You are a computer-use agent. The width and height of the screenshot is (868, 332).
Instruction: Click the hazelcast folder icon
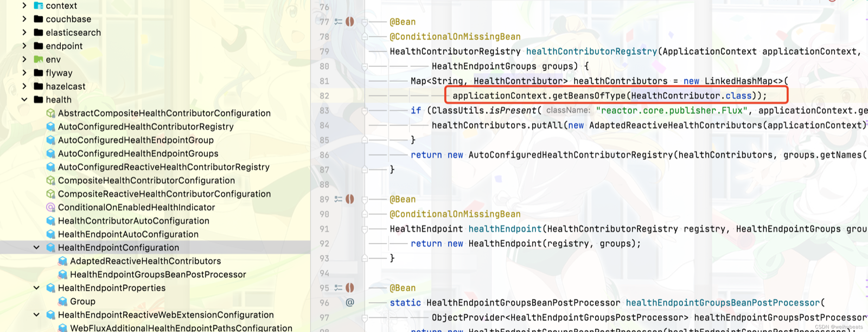click(39, 86)
